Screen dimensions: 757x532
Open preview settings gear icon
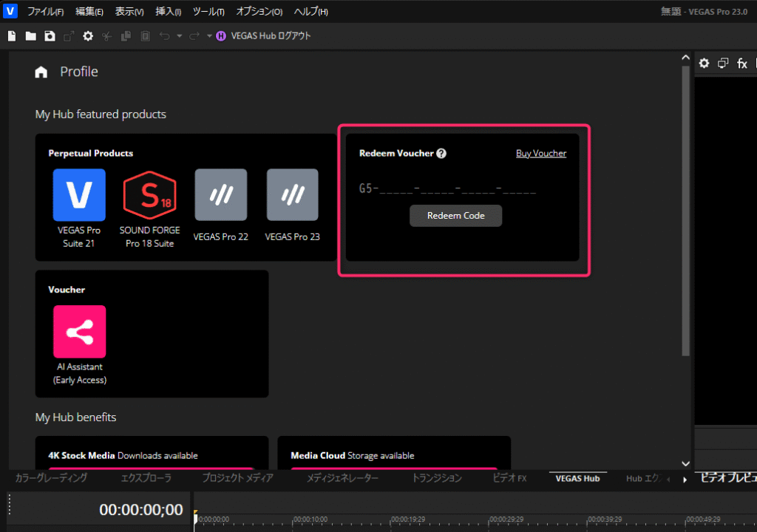(x=704, y=64)
